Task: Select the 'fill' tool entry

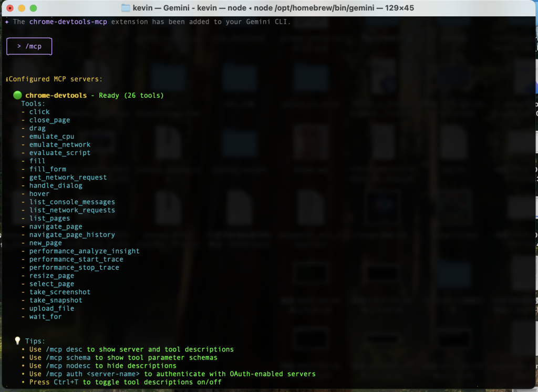Action: tap(37, 161)
